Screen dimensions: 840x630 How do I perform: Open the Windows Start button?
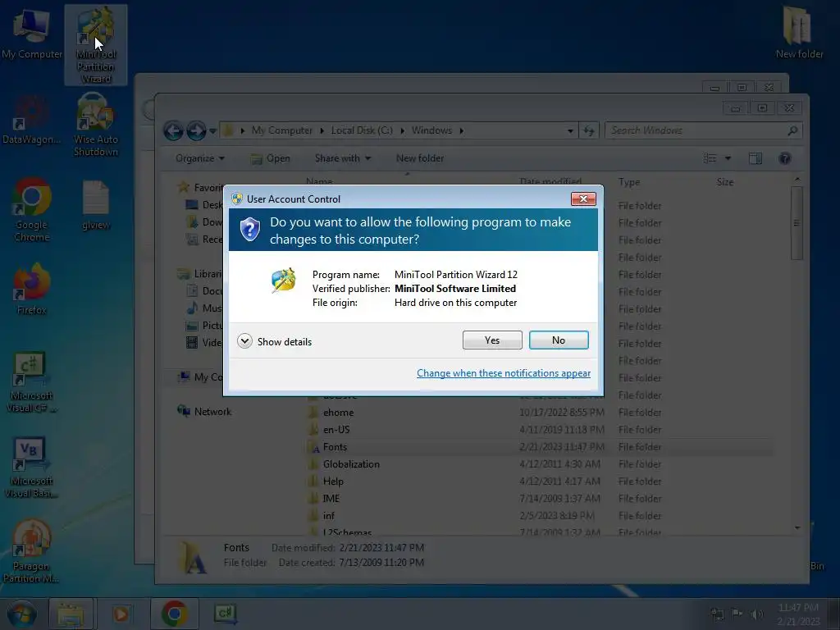tap(21, 614)
